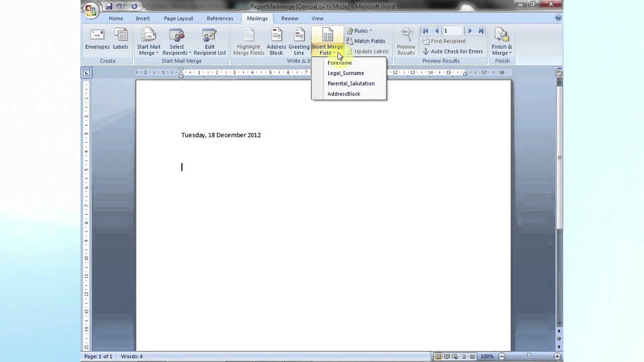Screen dimensions: 644x362
Task: Open the Page Layout tab
Action: pos(179,19)
